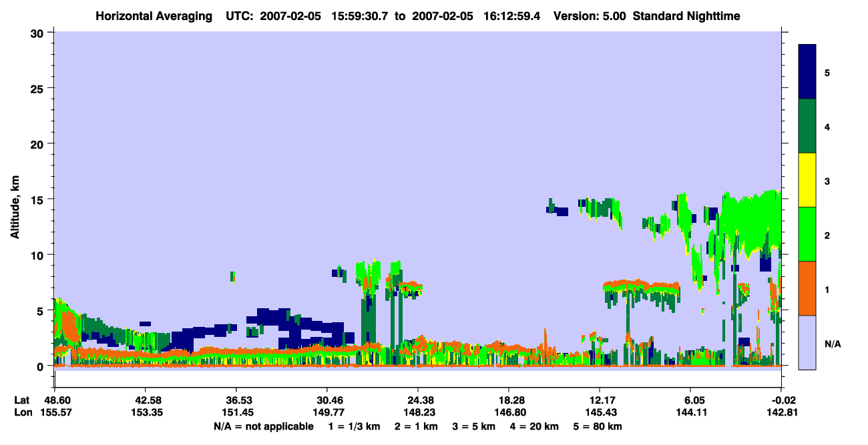
Task: Click longitude value 144.11
Action: pos(691,412)
